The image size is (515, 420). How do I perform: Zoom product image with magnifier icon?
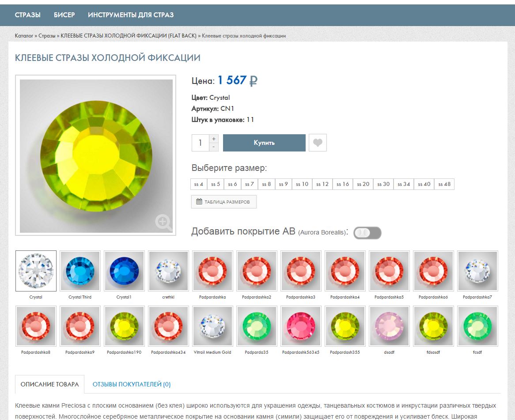[163, 223]
